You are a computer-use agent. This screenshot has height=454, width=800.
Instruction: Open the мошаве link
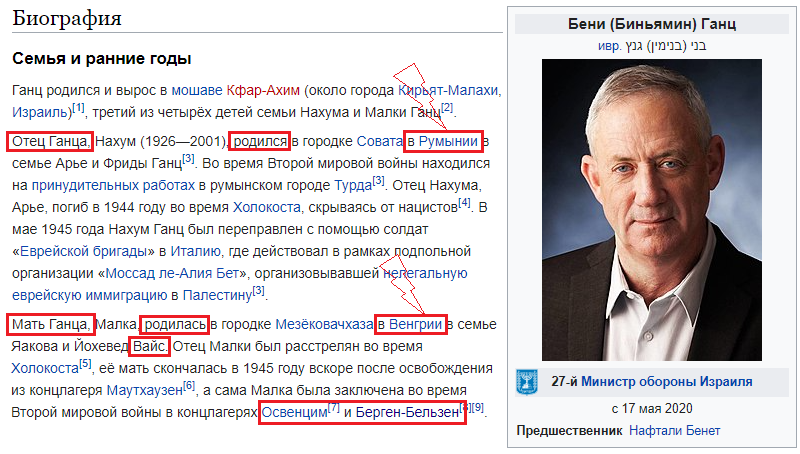197,90
